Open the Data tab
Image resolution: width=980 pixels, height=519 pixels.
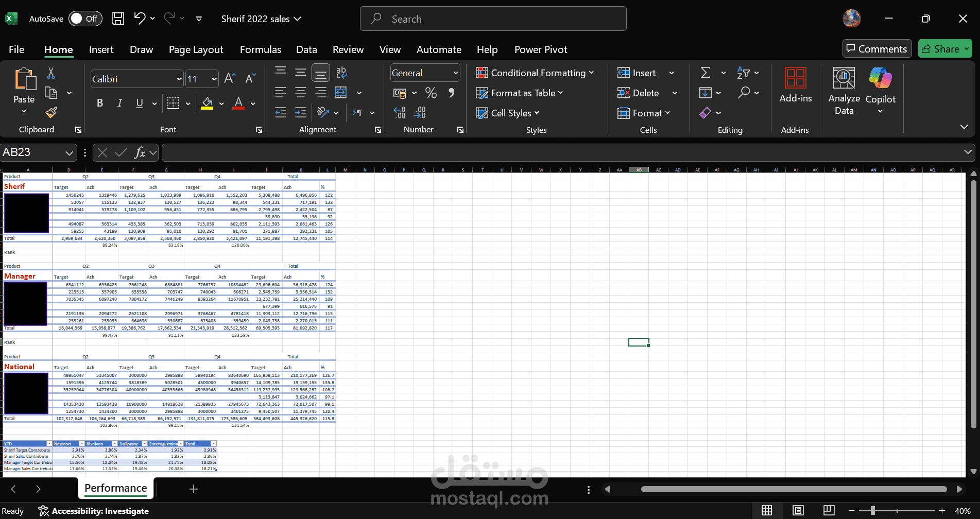pyautogui.click(x=306, y=49)
